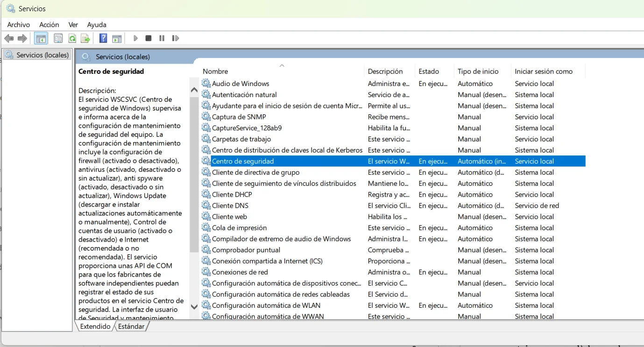
Task: Click the gear icon beside Cliente web
Action: coord(206,216)
